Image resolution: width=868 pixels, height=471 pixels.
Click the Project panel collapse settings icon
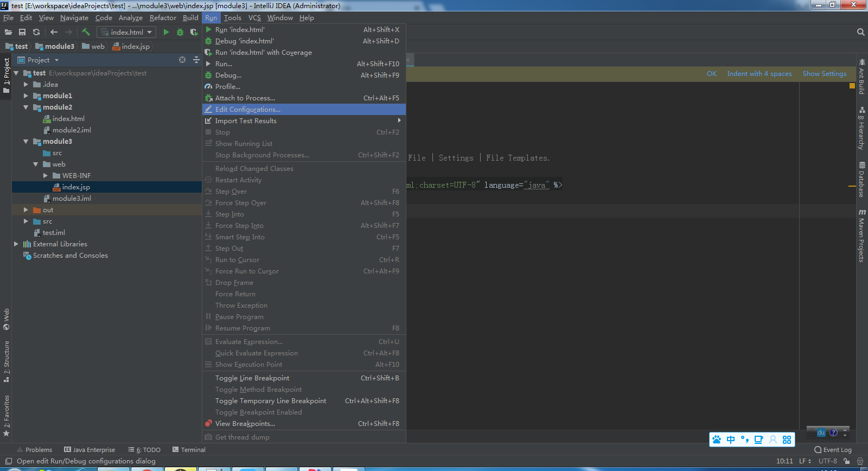(x=196, y=60)
